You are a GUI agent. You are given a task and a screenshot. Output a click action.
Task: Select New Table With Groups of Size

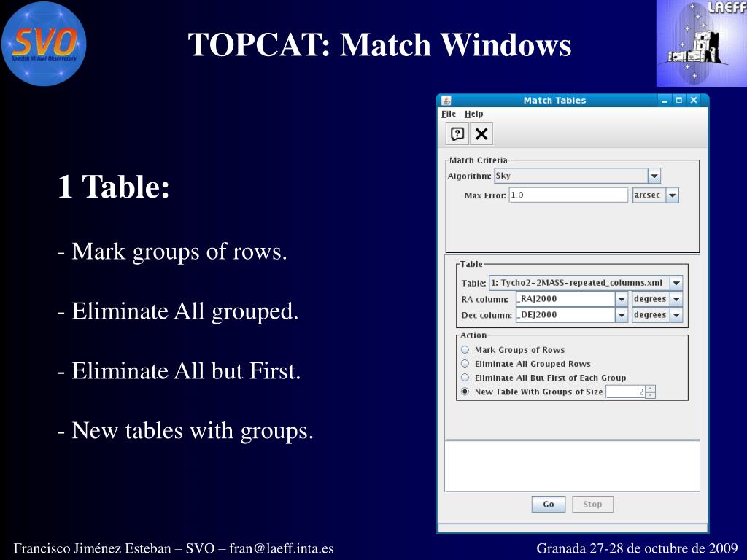465,392
